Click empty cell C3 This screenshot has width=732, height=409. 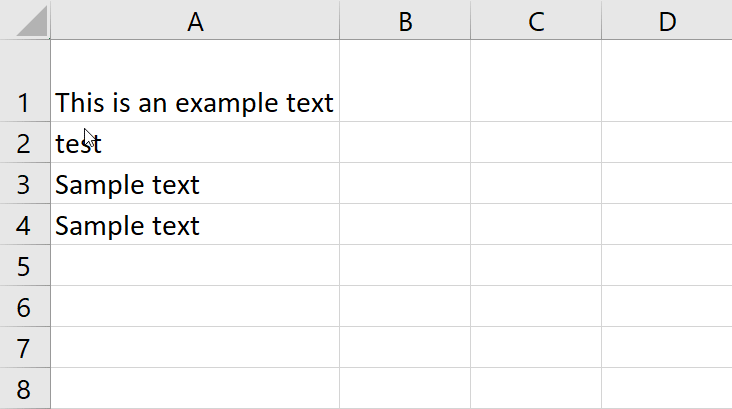point(536,184)
